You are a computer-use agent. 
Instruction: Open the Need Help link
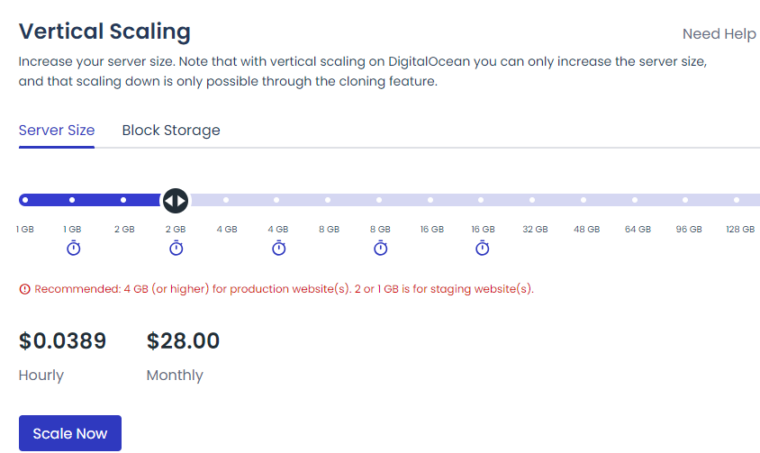(x=719, y=34)
